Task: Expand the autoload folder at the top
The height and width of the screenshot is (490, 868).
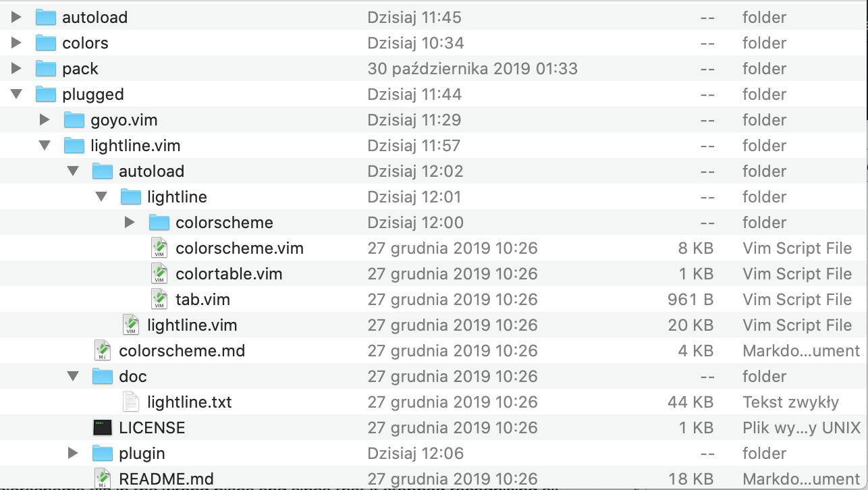Action: pyautogui.click(x=16, y=17)
